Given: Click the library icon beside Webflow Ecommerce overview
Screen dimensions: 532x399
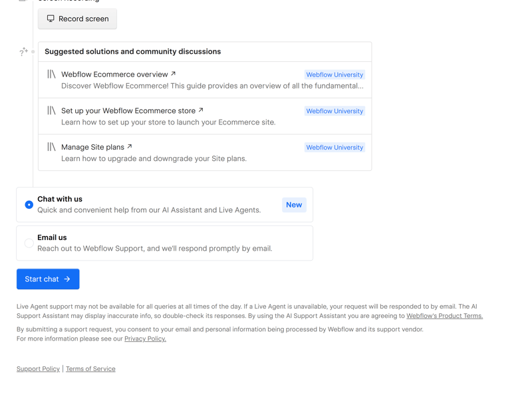Looking at the screenshot, I should [x=51, y=74].
